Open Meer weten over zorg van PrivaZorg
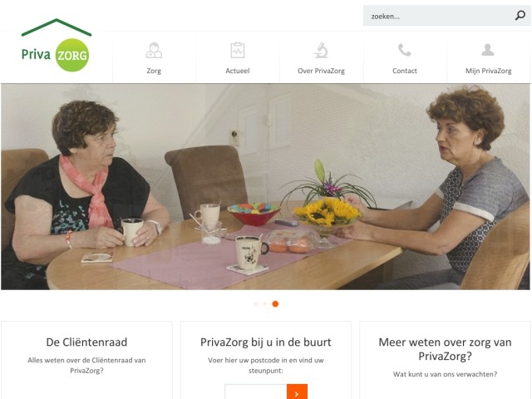The width and height of the screenshot is (532, 399). coord(445,349)
